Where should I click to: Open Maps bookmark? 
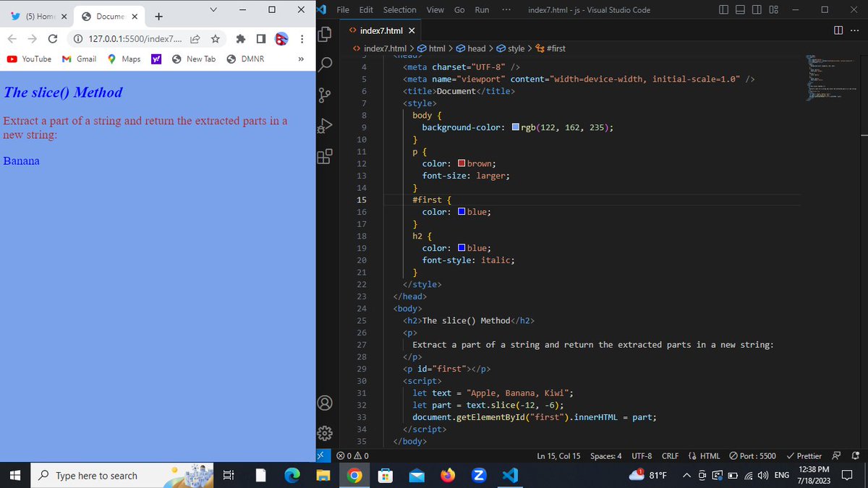[x=124, y=59]
